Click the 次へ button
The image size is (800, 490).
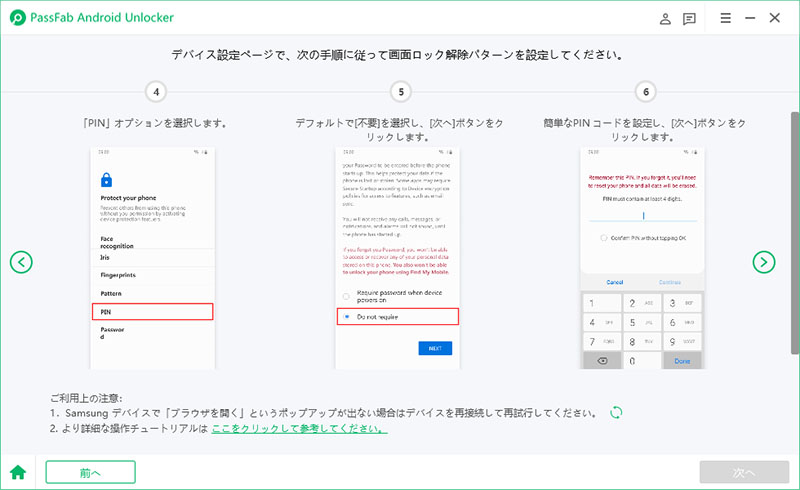pos(744,472)
